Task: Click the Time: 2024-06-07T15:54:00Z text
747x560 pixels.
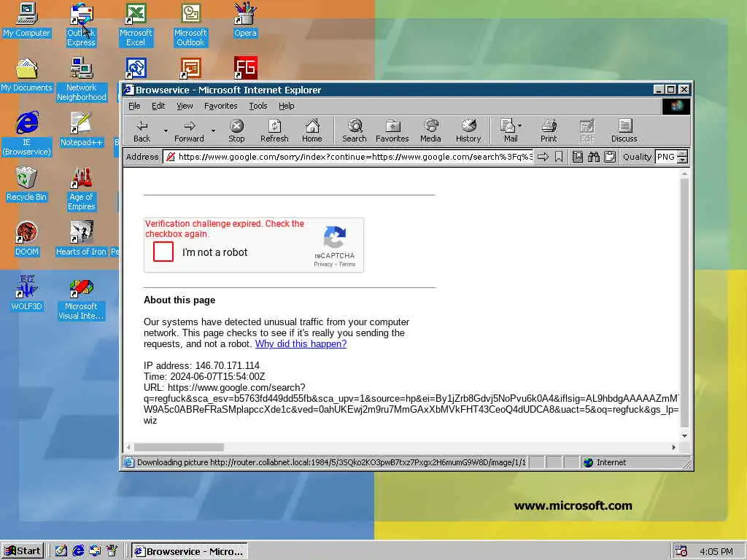Action: [x=204, y=377]
